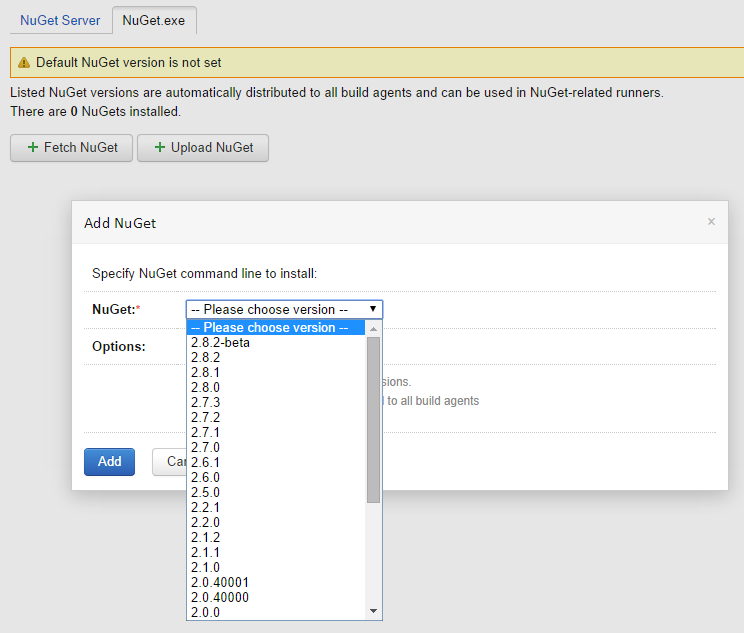Image resolution: width=744 pixels, height=633 pixels.
Task: Choose version 2.8.2 from list
Action: 276,357
